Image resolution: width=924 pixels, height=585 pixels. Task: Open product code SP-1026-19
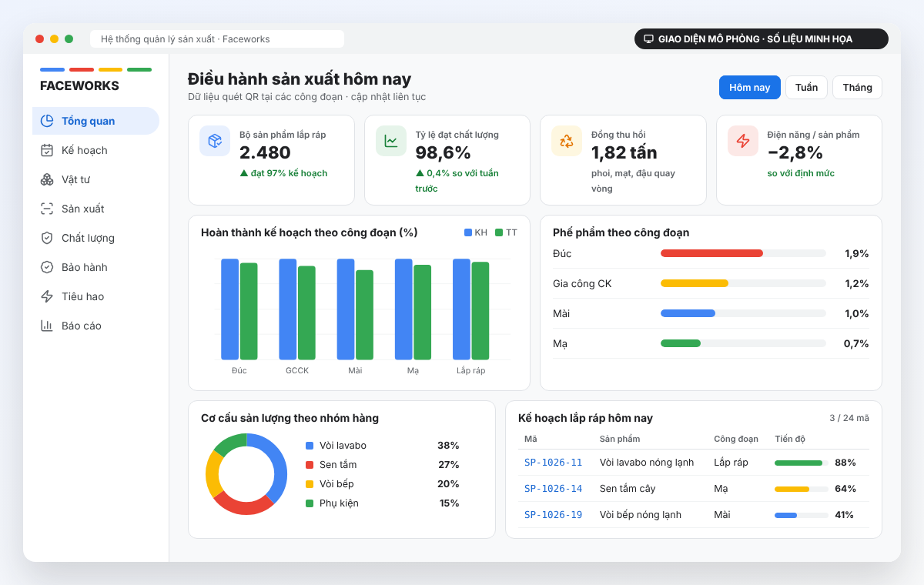click(553, 515)
